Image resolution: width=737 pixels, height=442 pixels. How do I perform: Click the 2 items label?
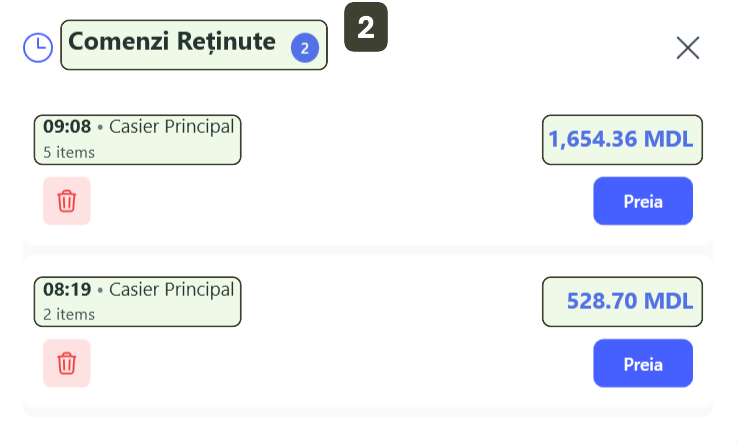(x=69, y=314)
